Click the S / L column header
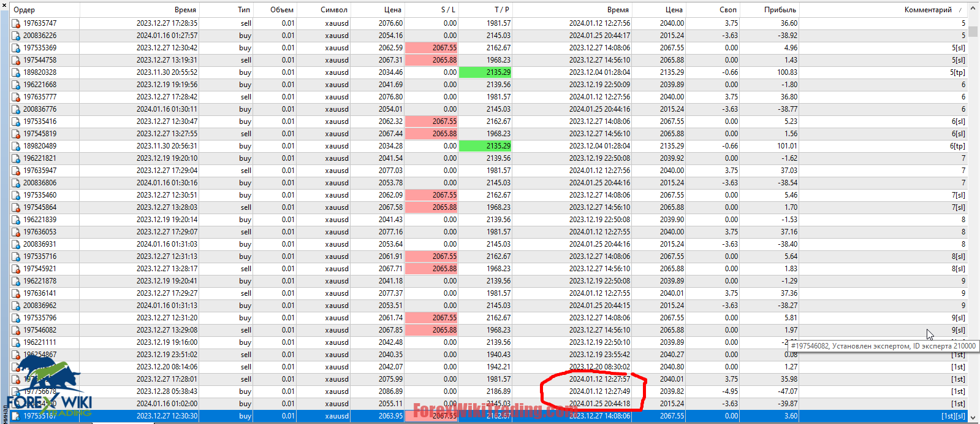The image size is (980, 424). click(x=431, y=10)
